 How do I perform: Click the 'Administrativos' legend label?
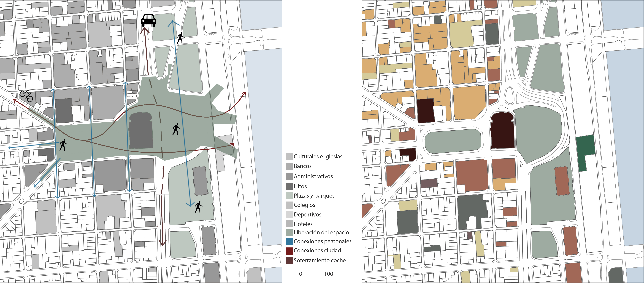[313, 176]
